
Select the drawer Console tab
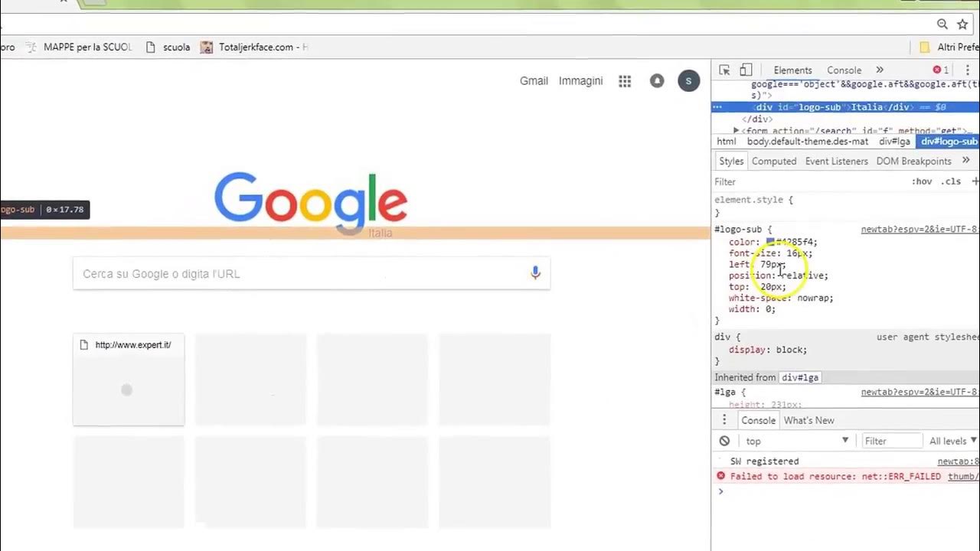[758, 420]
